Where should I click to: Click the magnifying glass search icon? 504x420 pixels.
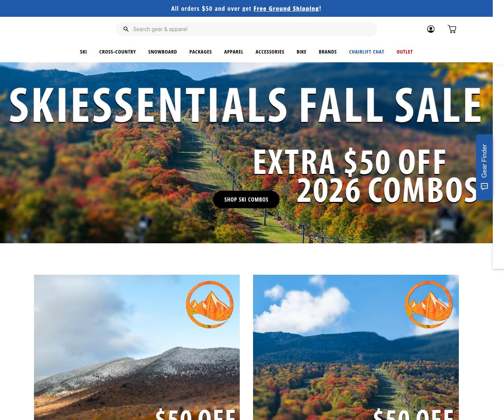(126, 29)
